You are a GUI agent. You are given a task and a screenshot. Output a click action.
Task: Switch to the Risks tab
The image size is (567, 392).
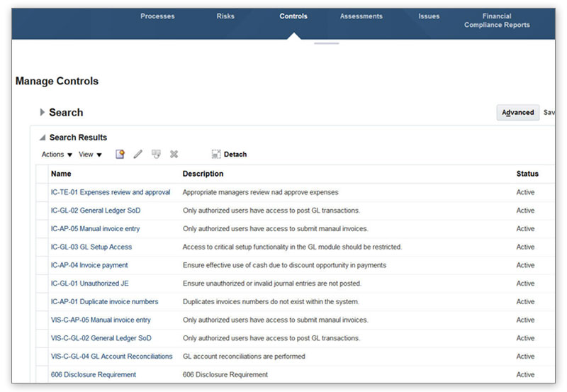pos(225,16)
